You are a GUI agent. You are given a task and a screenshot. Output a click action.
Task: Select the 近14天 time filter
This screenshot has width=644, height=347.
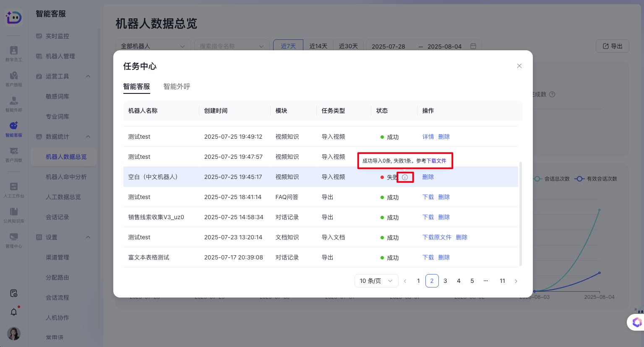[318, 46]
